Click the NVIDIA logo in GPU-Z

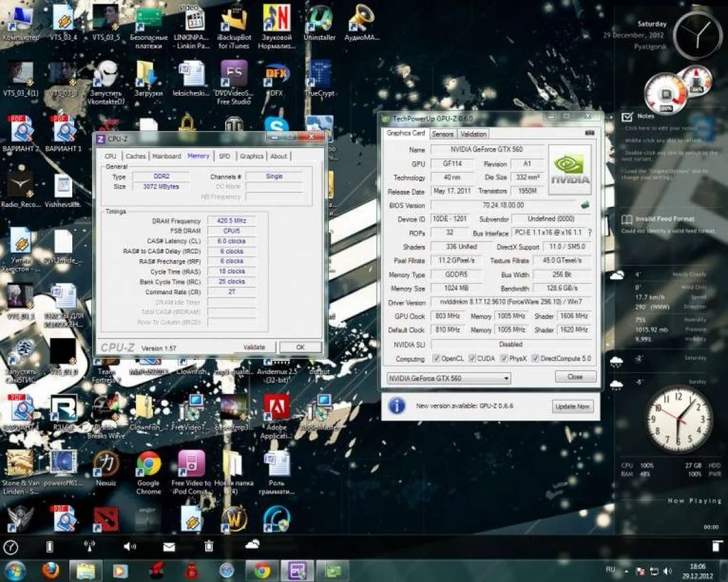[x=570, y=170]
